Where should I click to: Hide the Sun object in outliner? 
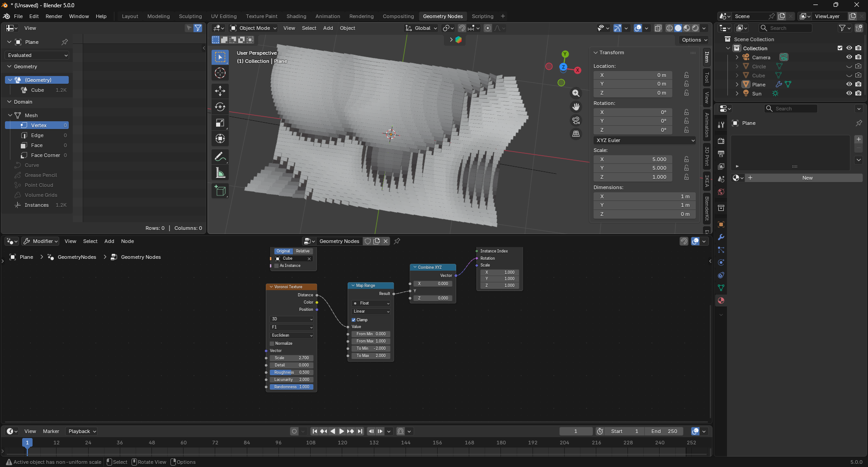tap(849, 94)
